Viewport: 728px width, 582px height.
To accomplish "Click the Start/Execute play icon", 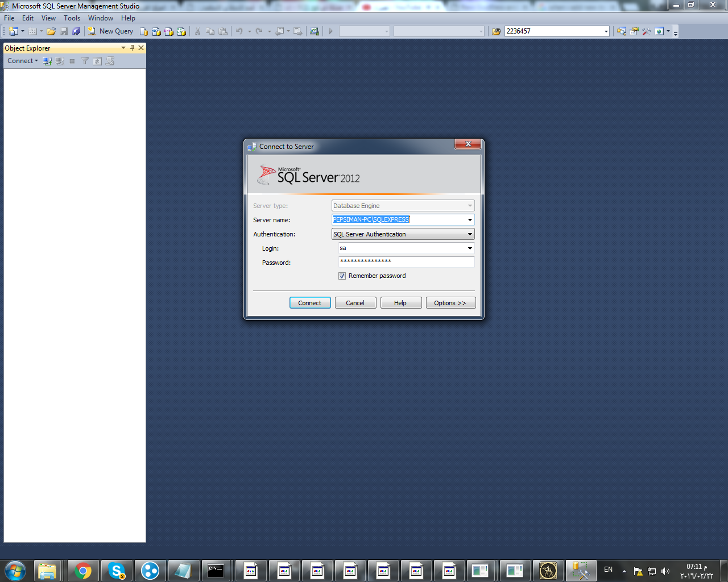I will click(330, 31).
